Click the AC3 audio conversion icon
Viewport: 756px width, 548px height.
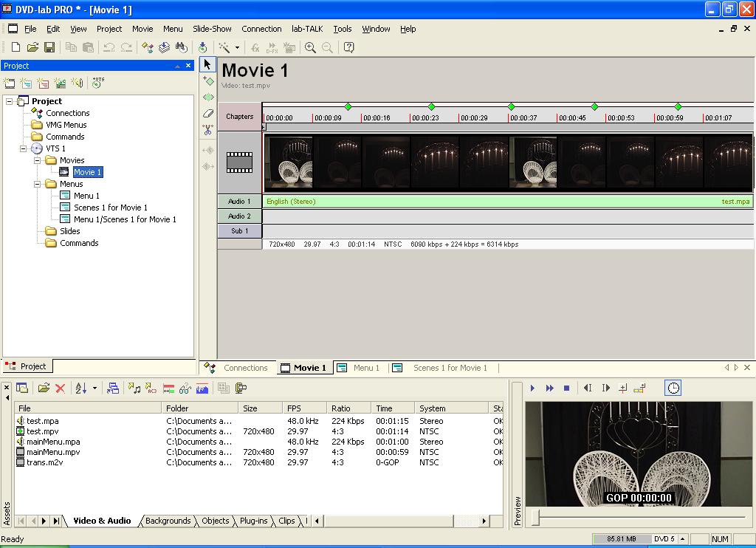tap(151, 388)
